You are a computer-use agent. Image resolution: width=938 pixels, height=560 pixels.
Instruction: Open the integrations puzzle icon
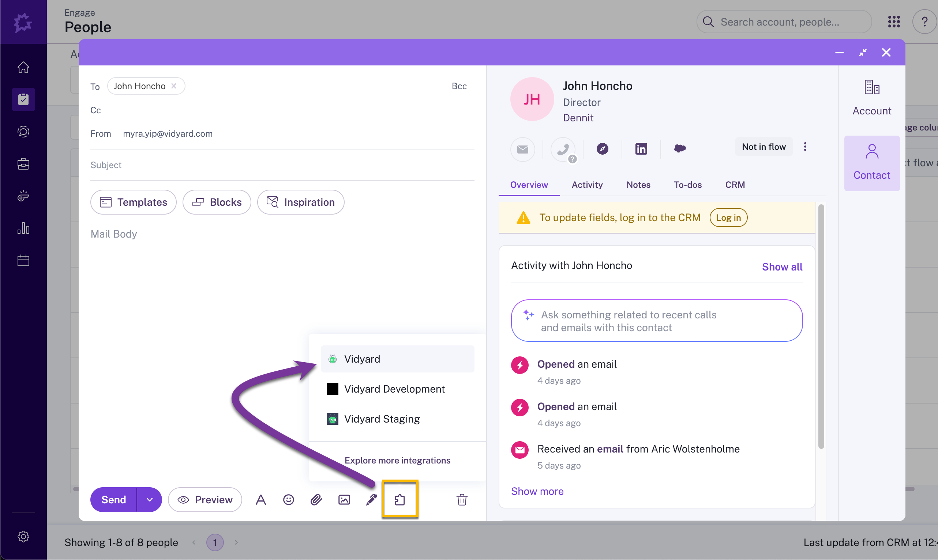pyautogui.click(x=399, y=500)
